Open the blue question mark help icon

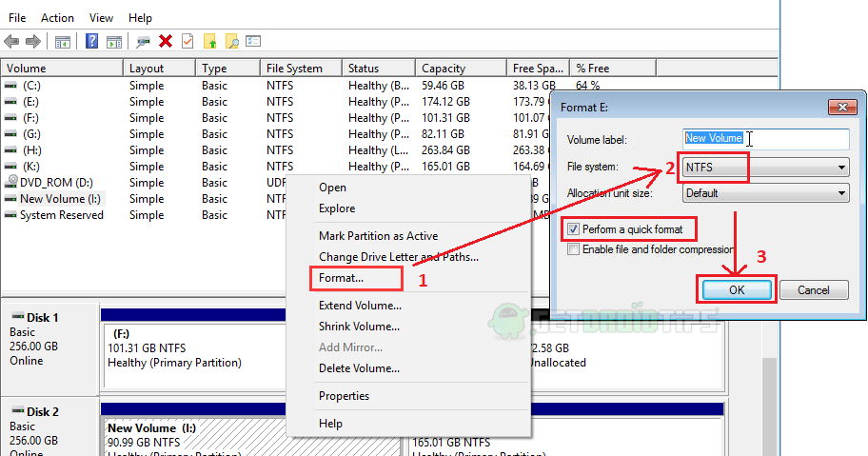click(x=92, y=41)
